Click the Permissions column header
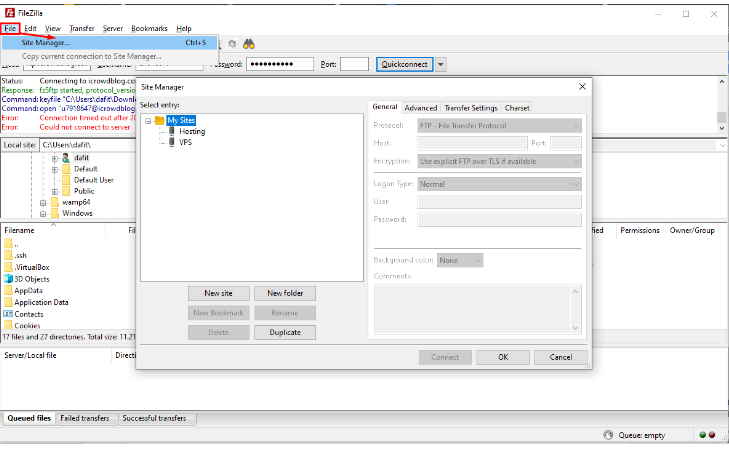729x451 pixels. pos(640,230)
